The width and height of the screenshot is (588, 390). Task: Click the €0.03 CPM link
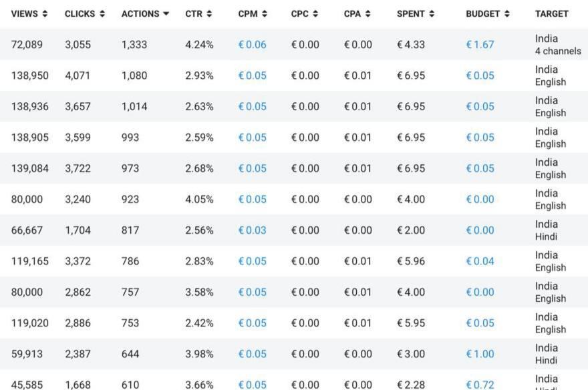252,230
